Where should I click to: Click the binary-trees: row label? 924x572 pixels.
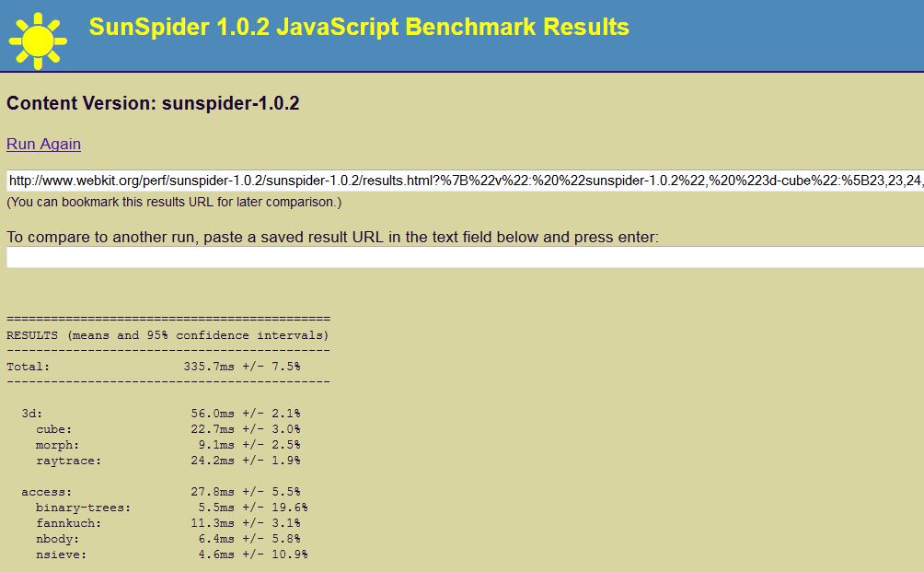click(83, 508)
